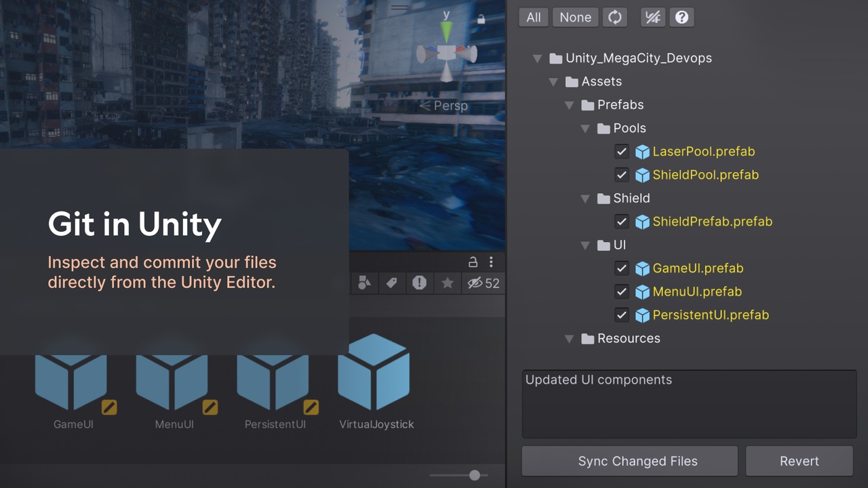Click the ShieldPool.prefab cube icon
This screenshot has height=488, width=868.
[642, 175]
